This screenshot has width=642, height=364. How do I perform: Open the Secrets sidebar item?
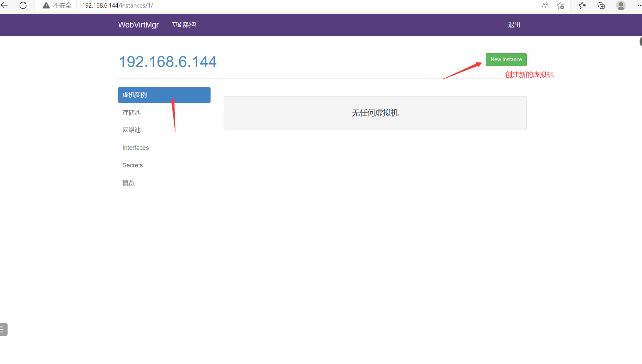pos(132,165)
